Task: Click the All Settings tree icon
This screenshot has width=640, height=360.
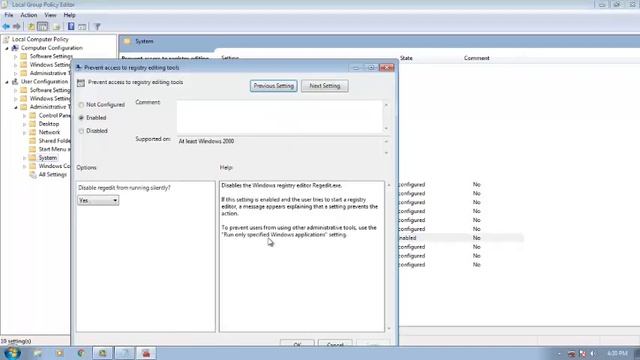Action: 33,175
